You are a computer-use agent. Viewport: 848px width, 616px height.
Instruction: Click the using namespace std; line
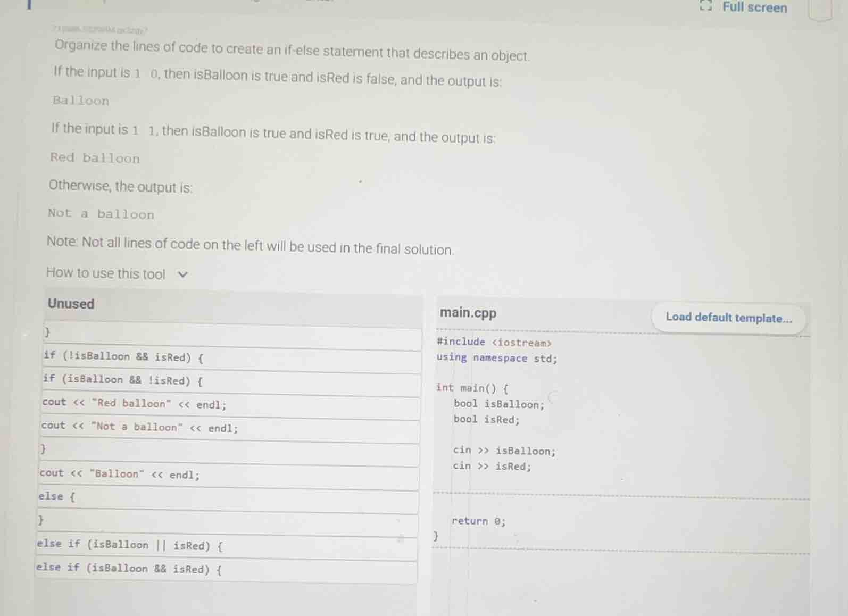pyautogui.click(x=497, y=358)
